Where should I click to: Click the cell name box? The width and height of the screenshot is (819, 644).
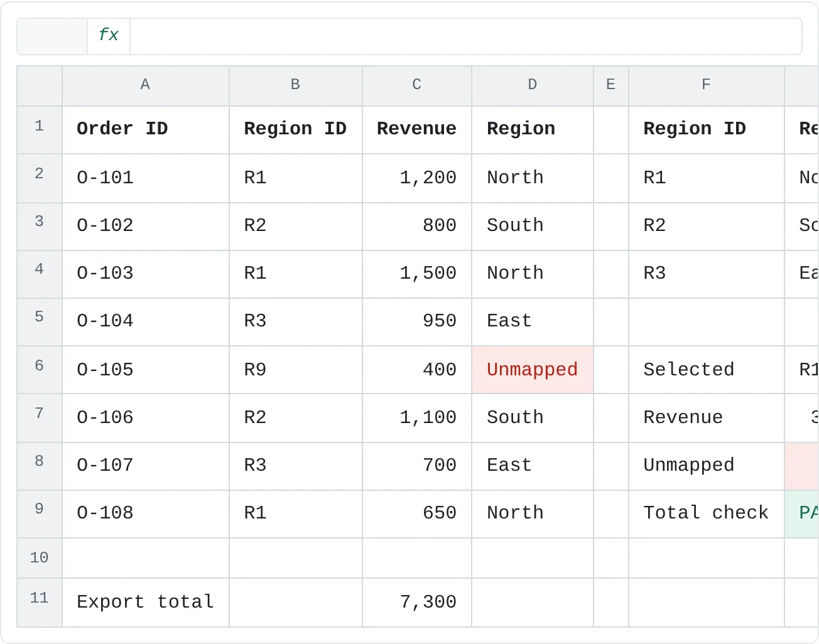click(x=52, y=36)
